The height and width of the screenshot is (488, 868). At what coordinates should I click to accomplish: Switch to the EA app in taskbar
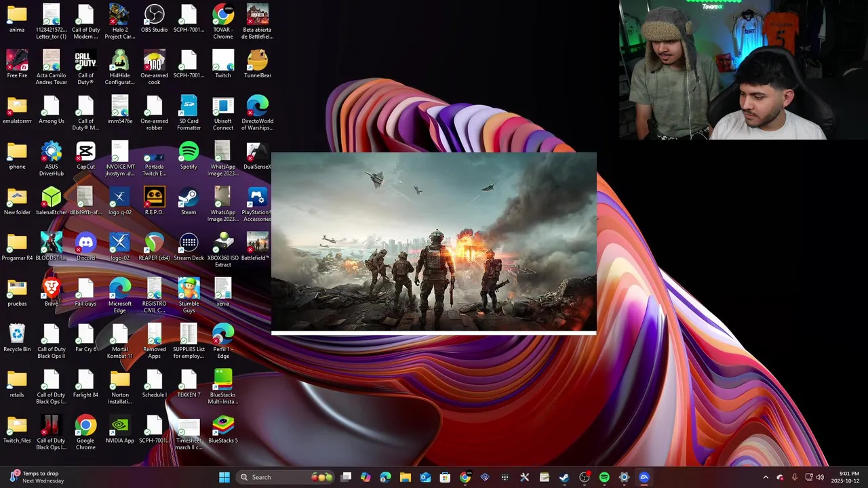644,477
